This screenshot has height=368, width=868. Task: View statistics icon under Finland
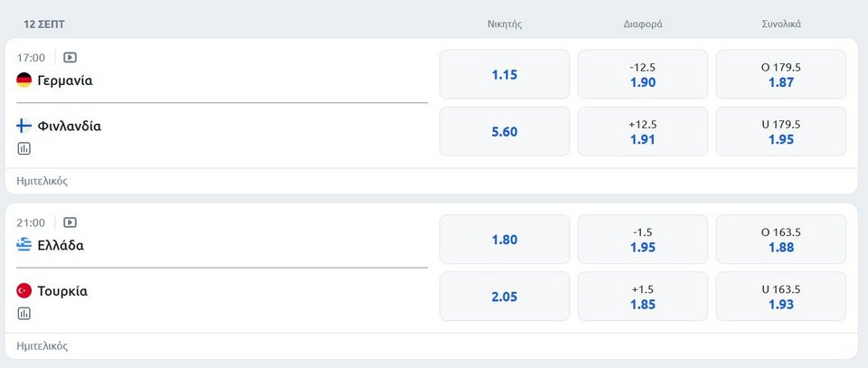coord(24,148)
